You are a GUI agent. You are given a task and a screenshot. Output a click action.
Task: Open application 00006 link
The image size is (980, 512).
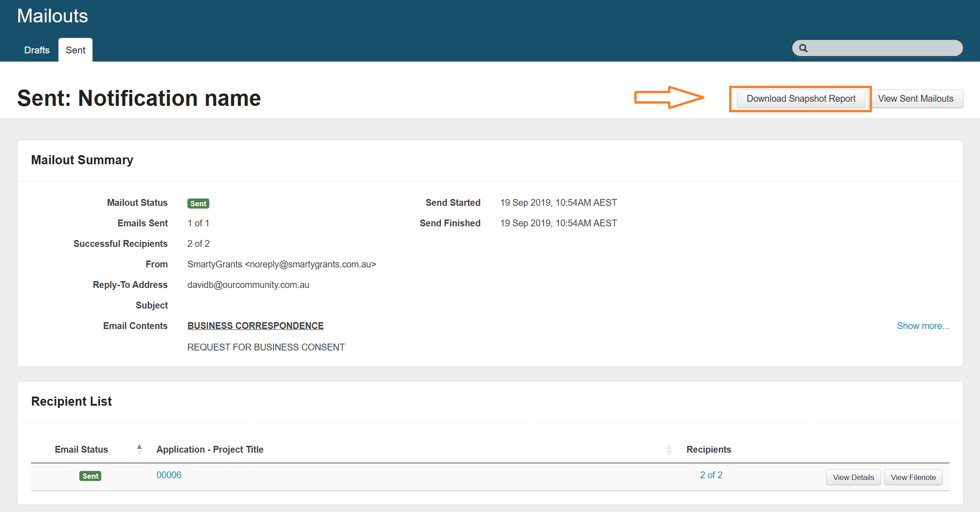tap(169, 475)
